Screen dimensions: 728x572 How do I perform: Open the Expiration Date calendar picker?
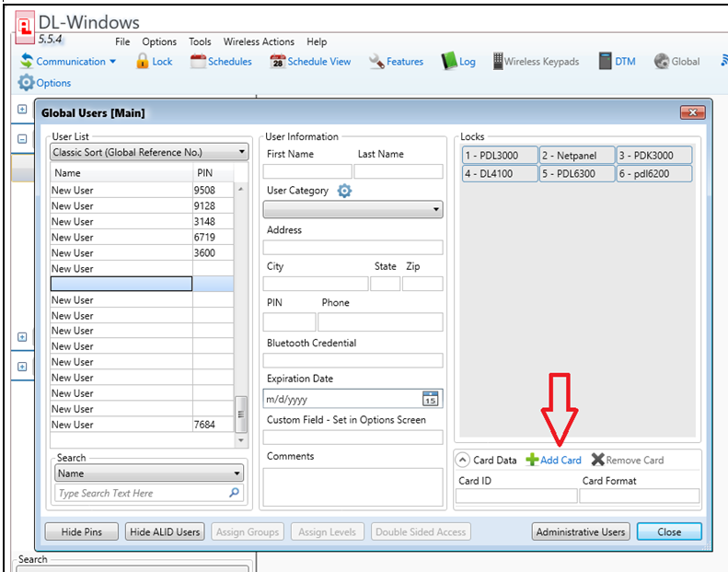(x=431, y=399)
